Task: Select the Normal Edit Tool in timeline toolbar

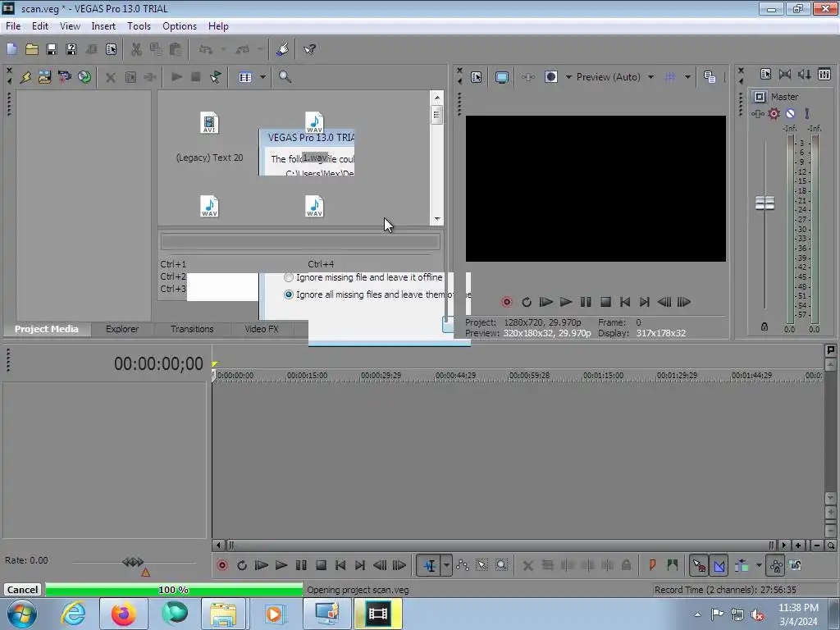Action: [x=430, y=565]
